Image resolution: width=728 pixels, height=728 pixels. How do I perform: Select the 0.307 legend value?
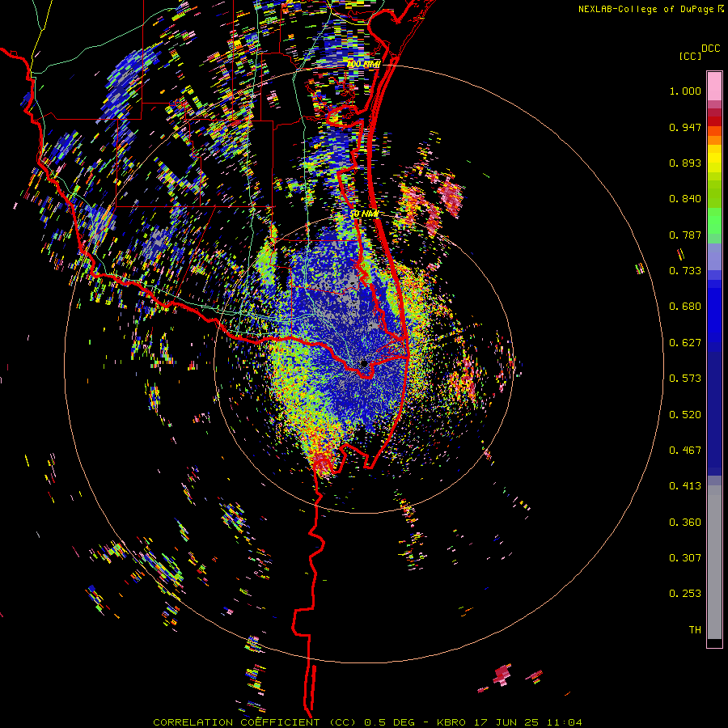coord(685,558)
